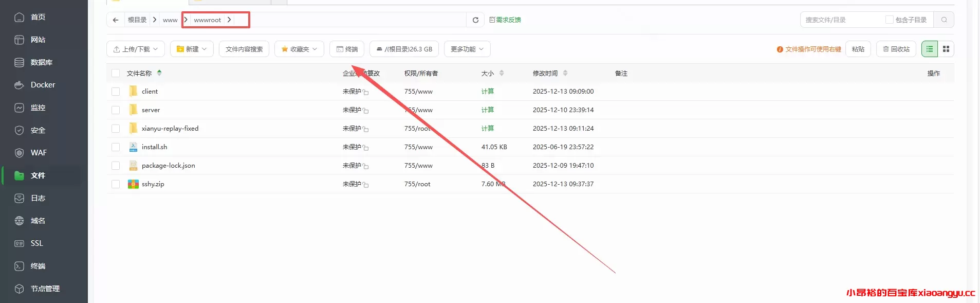980x303 pixels.
Task: Click the 文件内容搜索 button
Action: pyautogui.click(x=244, y=49)
